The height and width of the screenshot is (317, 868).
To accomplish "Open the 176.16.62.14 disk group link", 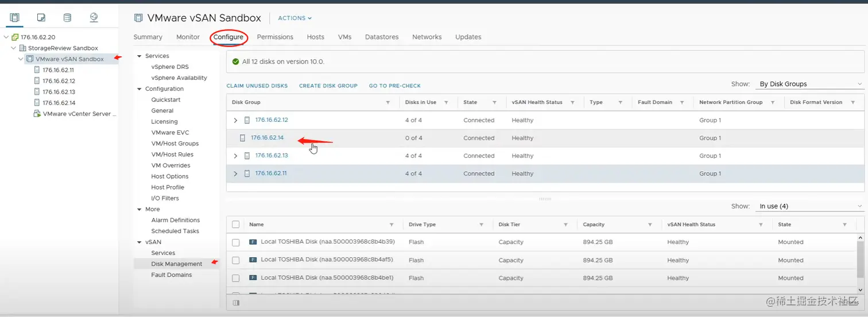I will pyautogui.click(x=267, y=138).
